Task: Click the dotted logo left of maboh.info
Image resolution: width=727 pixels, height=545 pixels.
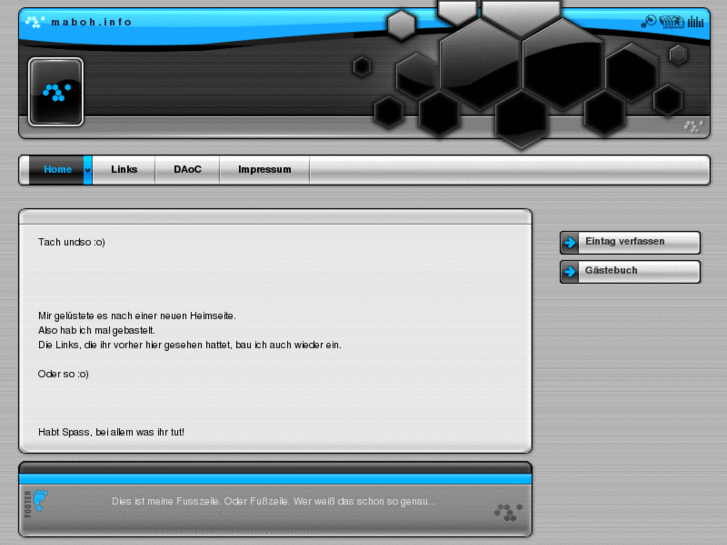Action: [35, 21]
